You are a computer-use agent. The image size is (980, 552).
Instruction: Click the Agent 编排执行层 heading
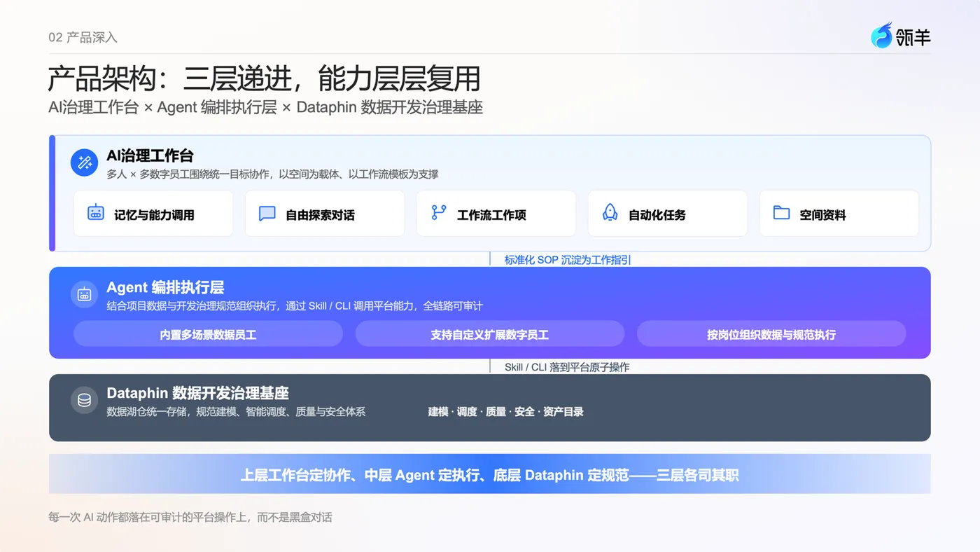coord(165,287)
